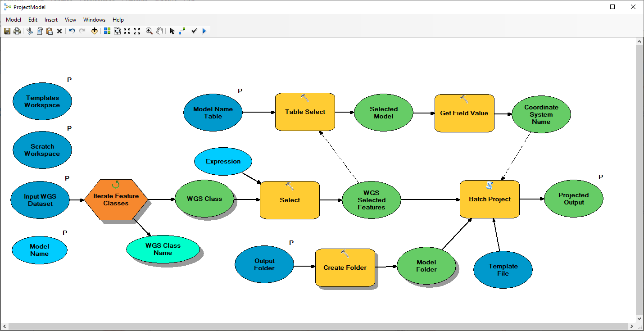Image resolution: width=644 pixels, height=331 pixels.
Task: Copy the selected model elements
Action: (40, 31)
